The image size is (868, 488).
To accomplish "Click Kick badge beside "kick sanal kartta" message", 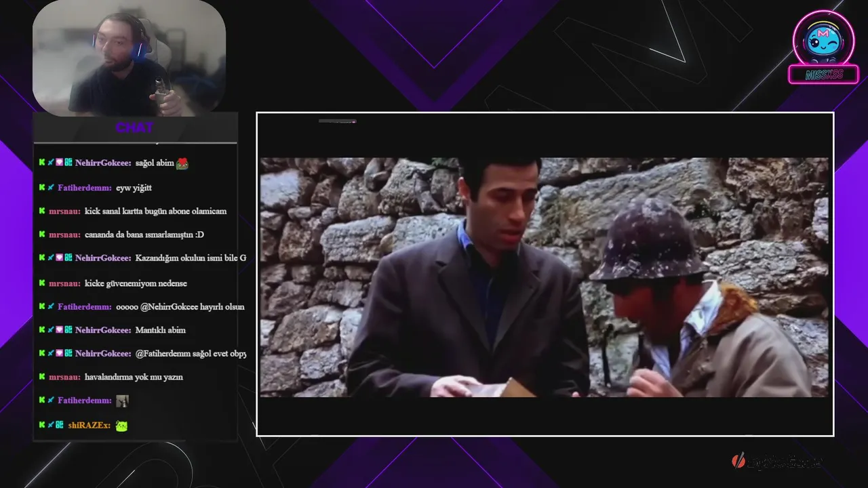I will point(42,211).
